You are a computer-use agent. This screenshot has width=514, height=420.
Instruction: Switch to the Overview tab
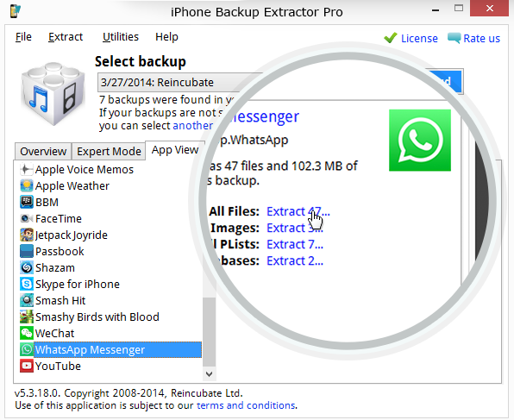(x=43, y=152)
